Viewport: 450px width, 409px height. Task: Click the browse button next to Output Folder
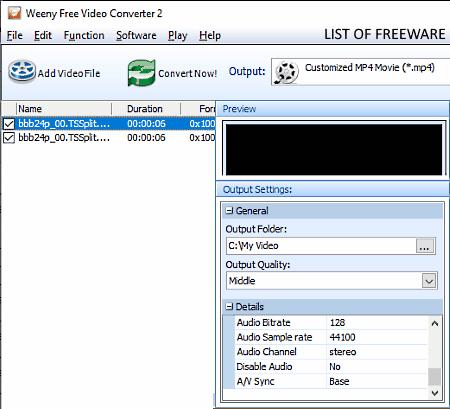click(x=425, y=246)
